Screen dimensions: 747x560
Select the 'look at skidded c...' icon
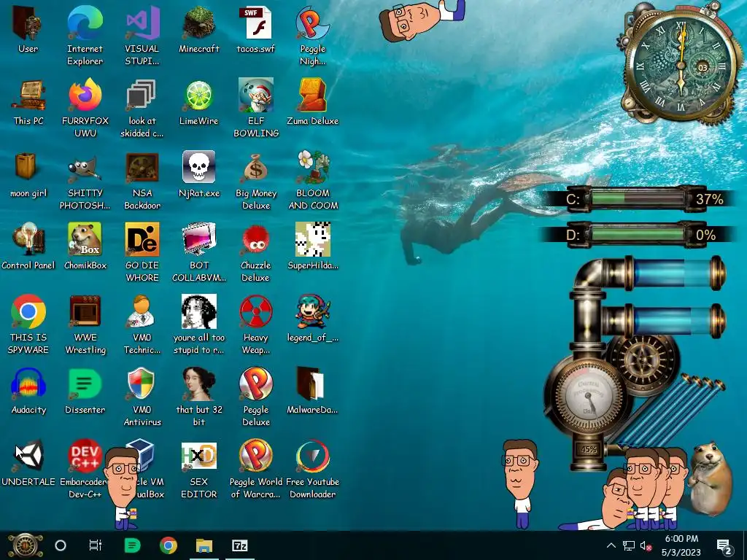coord(142,108)
